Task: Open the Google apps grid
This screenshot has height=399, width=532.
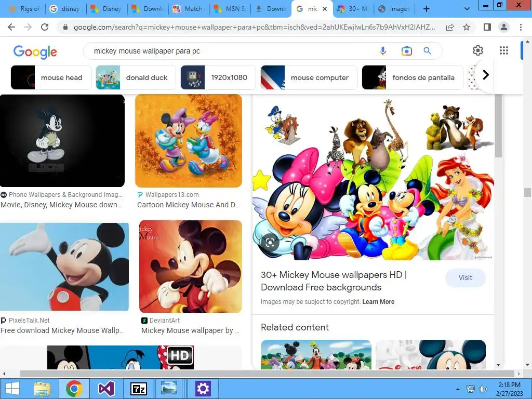Action: coord(504,50)
